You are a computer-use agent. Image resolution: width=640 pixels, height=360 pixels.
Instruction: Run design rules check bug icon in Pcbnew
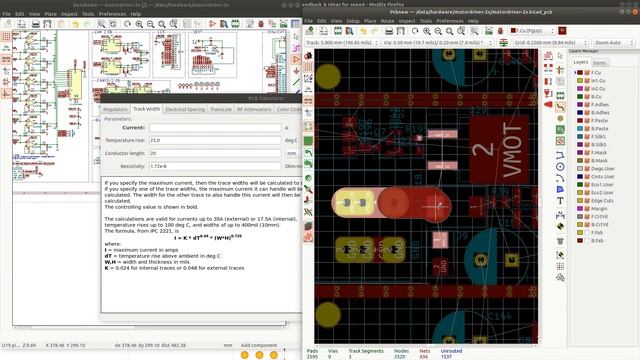tap(500, 31)
